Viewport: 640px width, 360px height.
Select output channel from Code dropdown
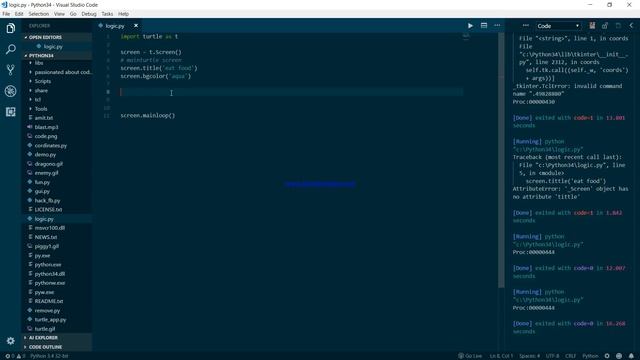(558, 26)
